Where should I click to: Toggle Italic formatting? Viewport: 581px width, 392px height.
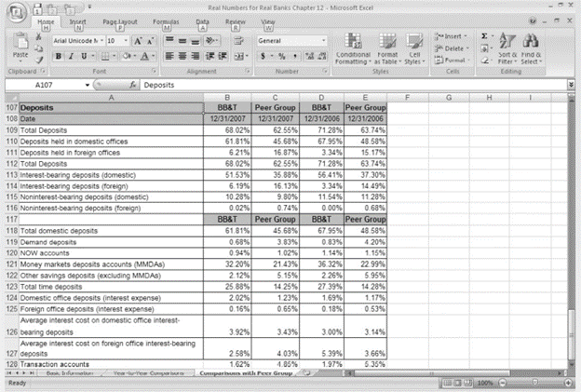coord(71,56)
